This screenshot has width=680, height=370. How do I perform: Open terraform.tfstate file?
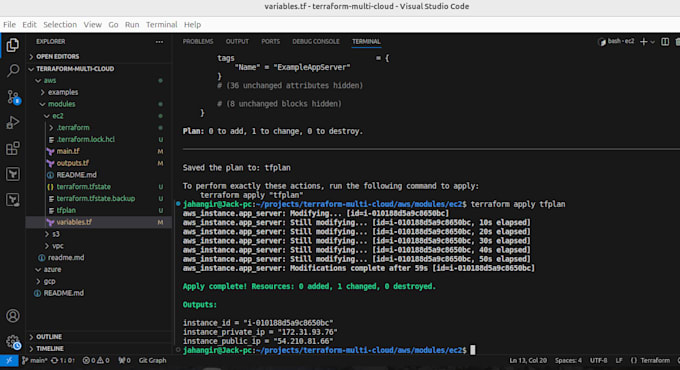pyautogui.click(x=83, y=187)
